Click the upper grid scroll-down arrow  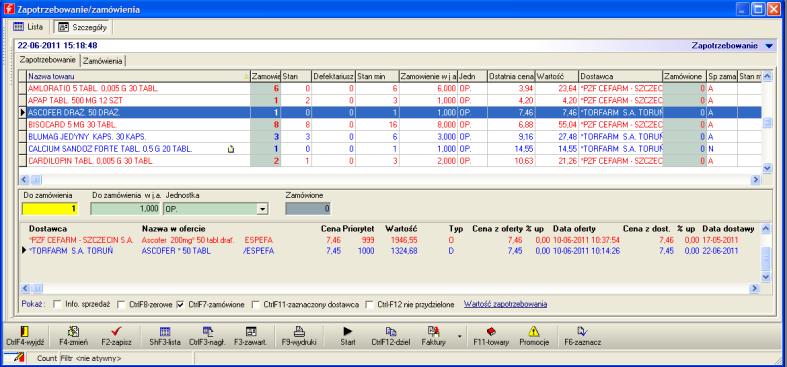(766, 168)
